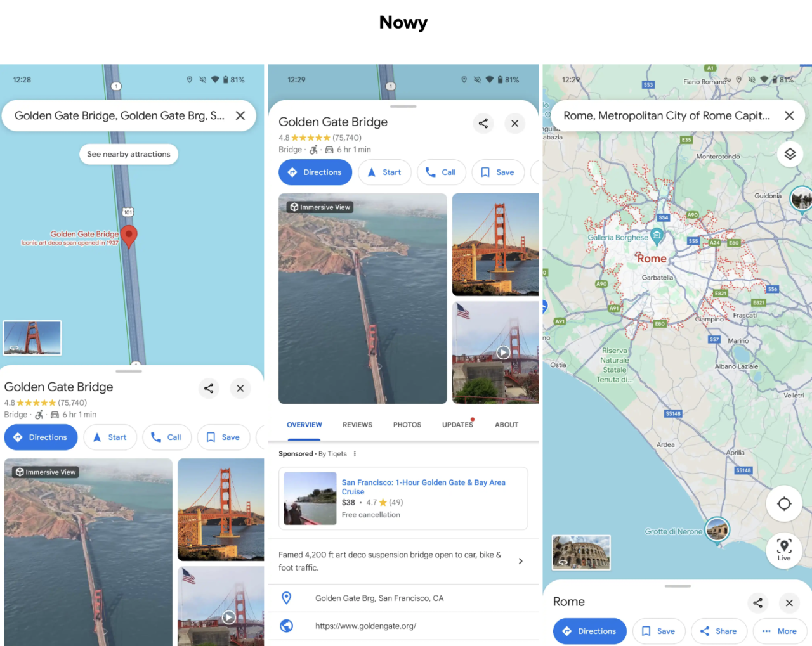The width and height of the screenshot is (812, 646).
Task: Pull the Rome sheet handle
Action: (678, 586)
